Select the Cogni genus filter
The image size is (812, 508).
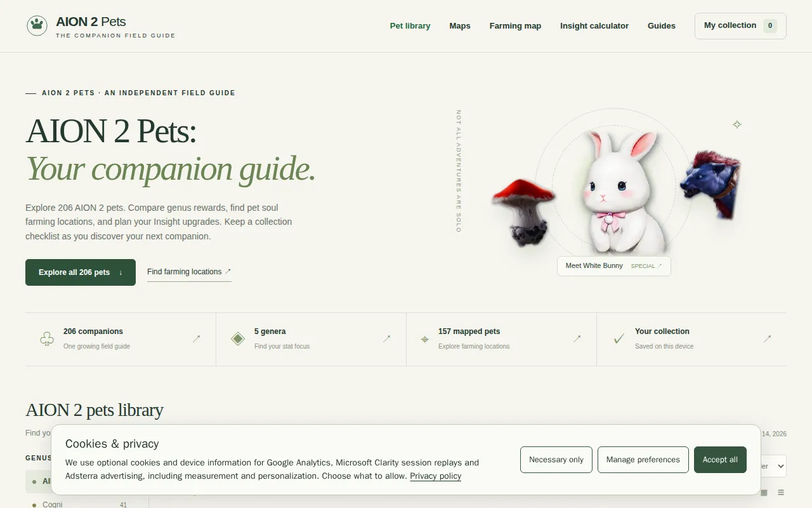coord(80,504)
